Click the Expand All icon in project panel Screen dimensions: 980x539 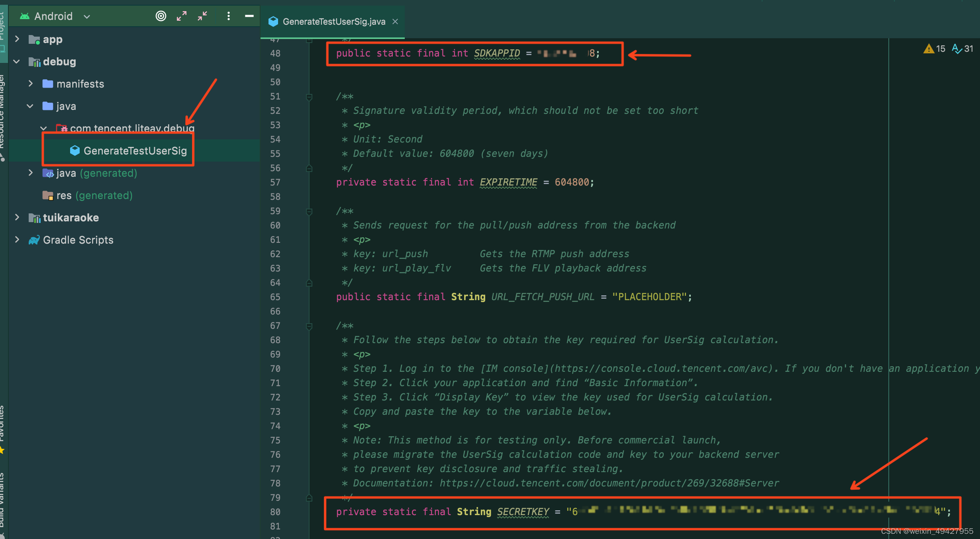pyautogui.click(x=182, y=16)
